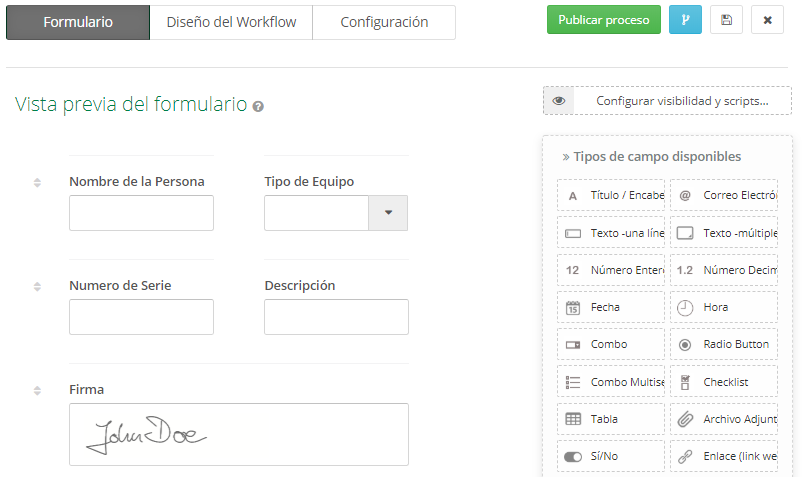Select the Texto -múltiple field type
This screenshot has height=477, width=803.
(x=724, y=233)
